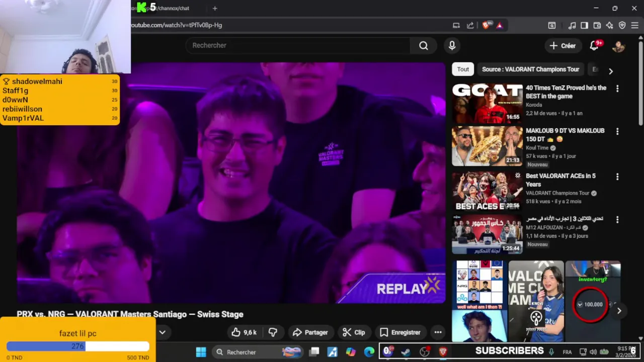Open the Koroda channel link
644x362 pixels.
(x=534, y=105)
